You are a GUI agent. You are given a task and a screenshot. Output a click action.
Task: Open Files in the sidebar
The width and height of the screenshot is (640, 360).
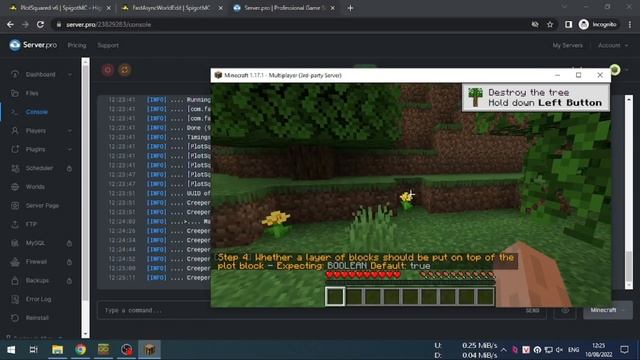tap(32, 93)
